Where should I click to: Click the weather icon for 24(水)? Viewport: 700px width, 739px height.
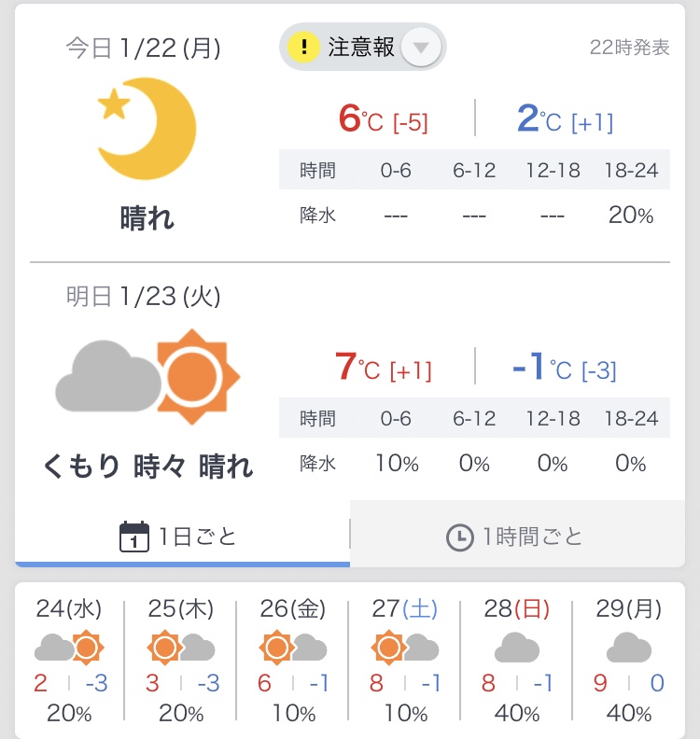(68, 648)
